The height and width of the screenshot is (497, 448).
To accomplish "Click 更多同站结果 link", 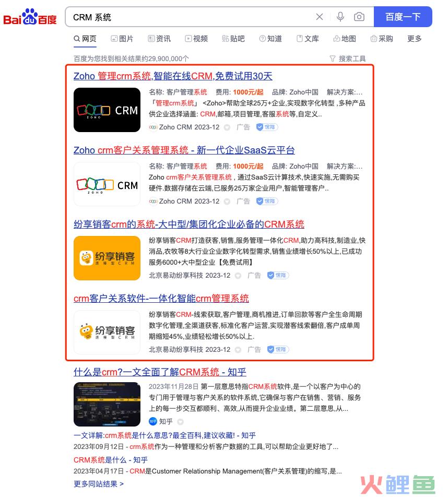I will [99, 484].
